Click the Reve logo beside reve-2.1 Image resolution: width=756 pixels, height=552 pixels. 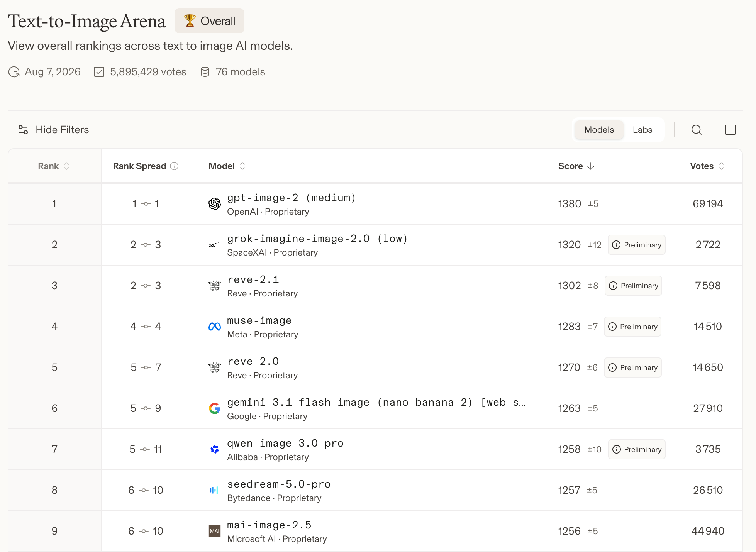(215, 286)
